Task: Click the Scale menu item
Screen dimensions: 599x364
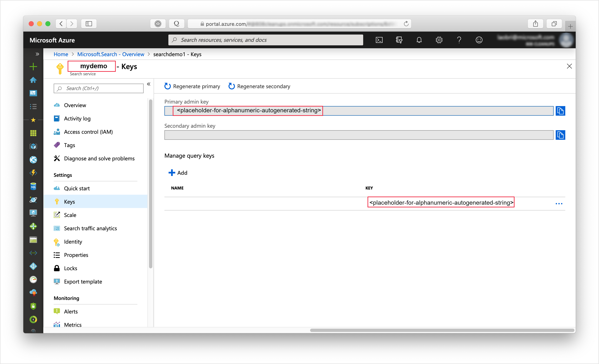Action: 69,215
